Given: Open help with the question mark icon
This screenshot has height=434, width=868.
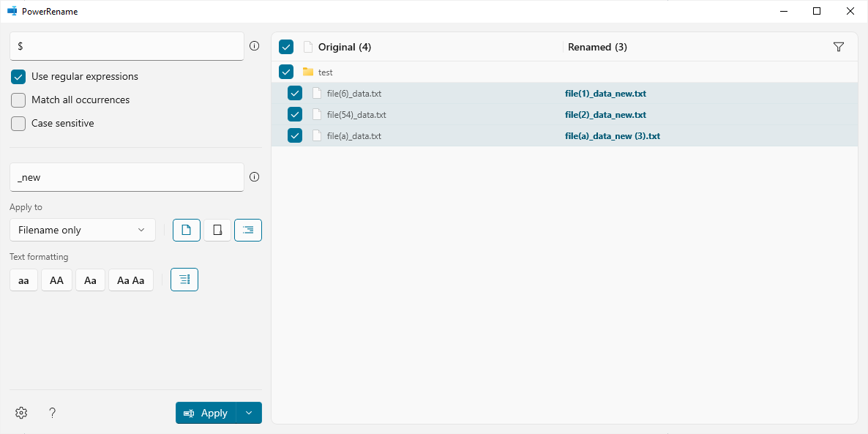Looking at the screenshot, I should [x=52, y=412].
